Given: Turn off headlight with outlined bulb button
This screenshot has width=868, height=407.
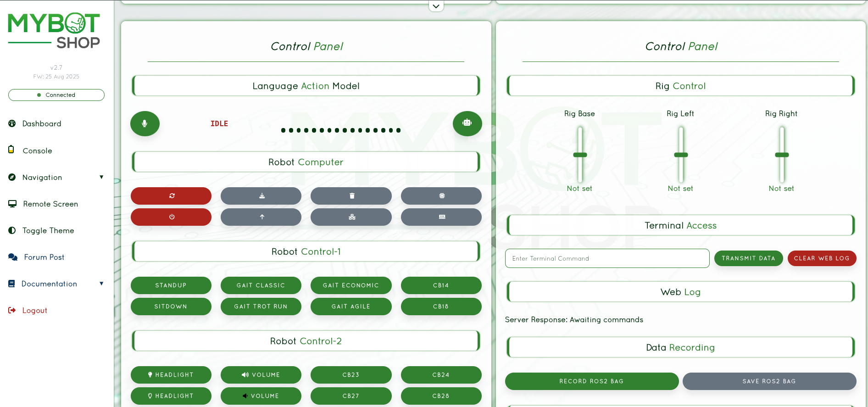Looking at the screenshot, I should pos(171,396).
